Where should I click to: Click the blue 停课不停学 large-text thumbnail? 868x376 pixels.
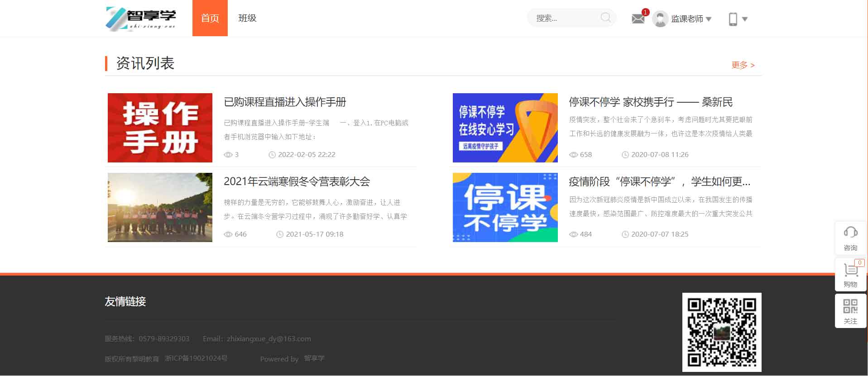(505, 207)
